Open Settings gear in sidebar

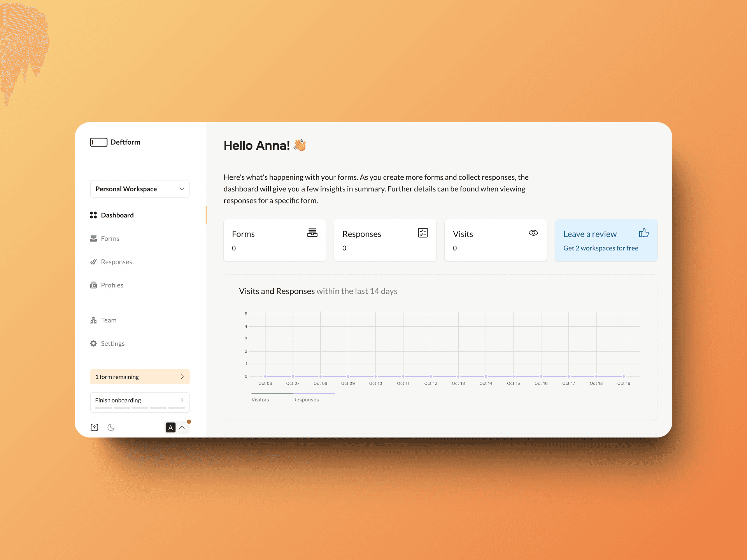[x=93, y=343]
